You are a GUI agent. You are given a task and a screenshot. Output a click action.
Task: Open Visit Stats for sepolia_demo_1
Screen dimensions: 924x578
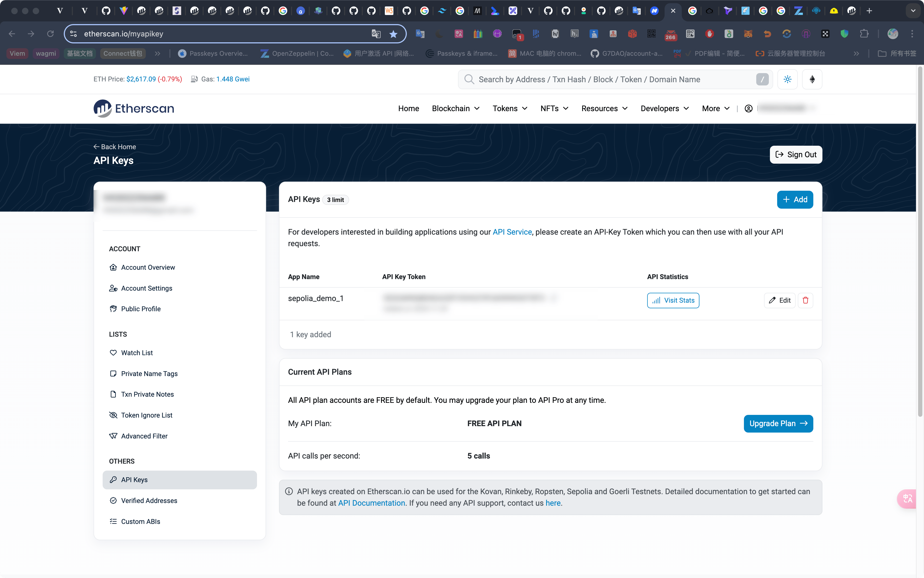(673, 301)
